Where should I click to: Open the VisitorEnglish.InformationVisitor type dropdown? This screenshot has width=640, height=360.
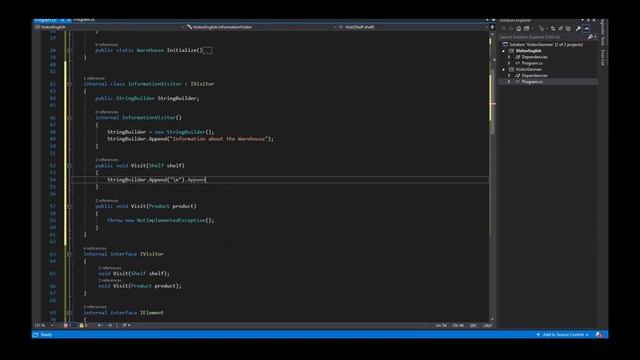click(x=261, y=27)
